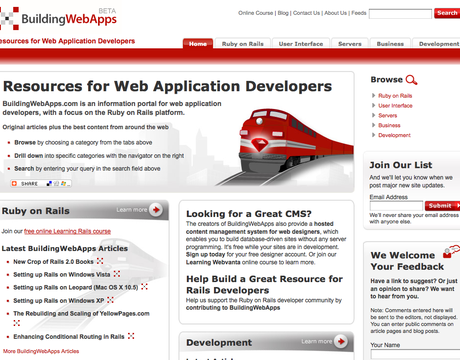The height and width of the screenshot is (360, 460).
Task: Click contributing to BuildingWebApps link
Action: [x=233, y=307]
